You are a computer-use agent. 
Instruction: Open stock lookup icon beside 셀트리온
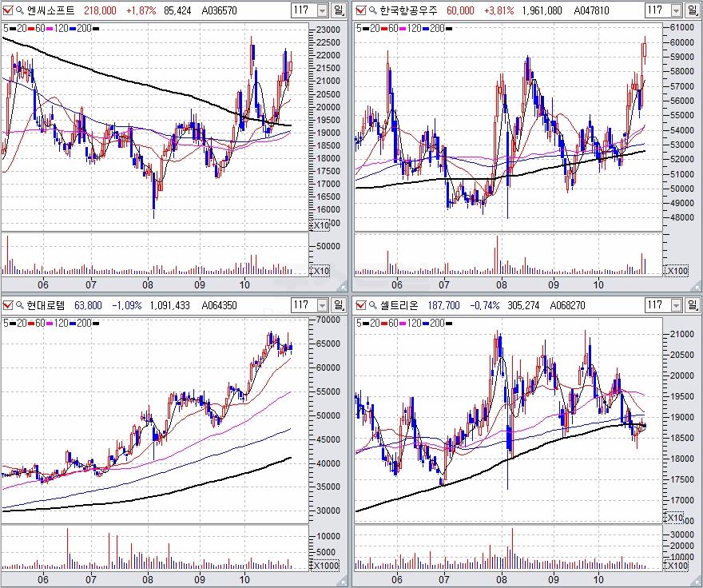pos(371,304)
